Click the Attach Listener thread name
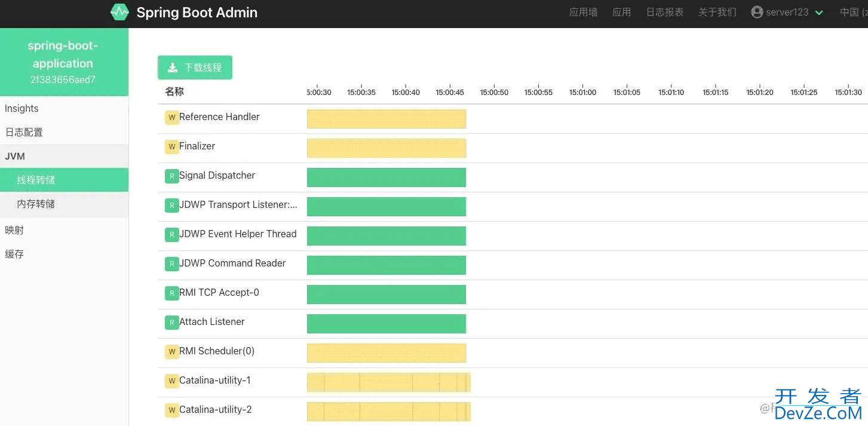Viewport: 868px width, 426px height. tap(212, 322)
